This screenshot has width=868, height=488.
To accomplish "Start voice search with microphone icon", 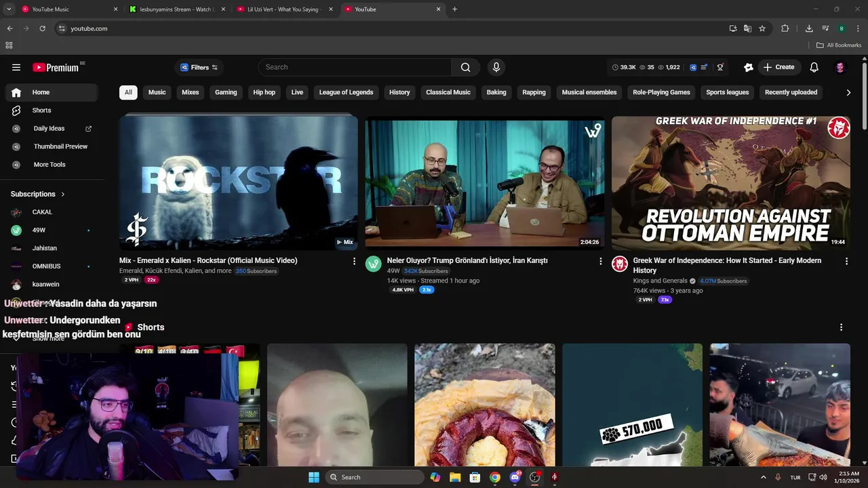I will coord(496,67).
